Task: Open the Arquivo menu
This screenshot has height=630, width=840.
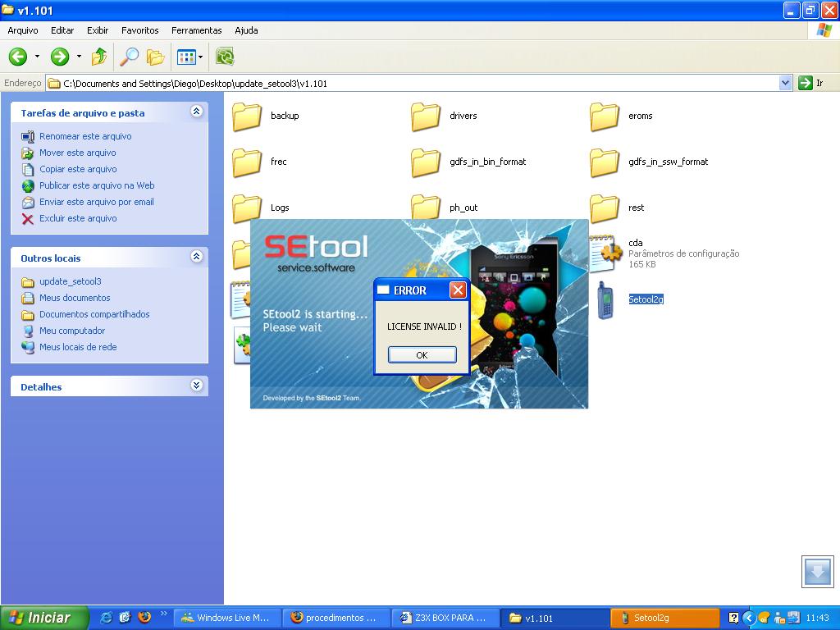Action: [x=23, y=30]
